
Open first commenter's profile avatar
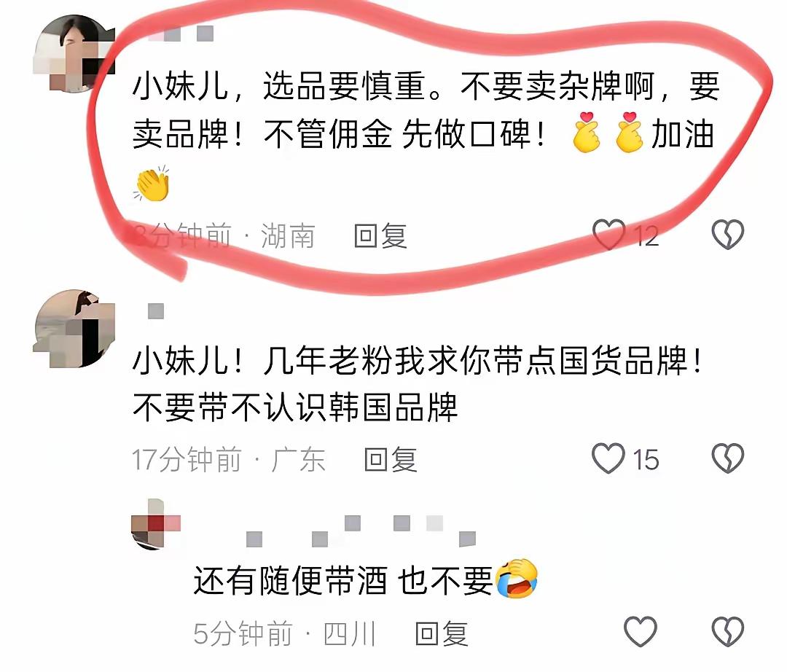point(74,54)
